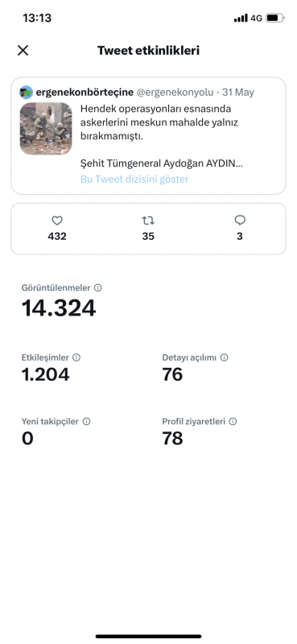Open the soldiers photo thumbnail
Image resolution: width=297 pixels, height=644 pixels.
click(x=46, y=129)
